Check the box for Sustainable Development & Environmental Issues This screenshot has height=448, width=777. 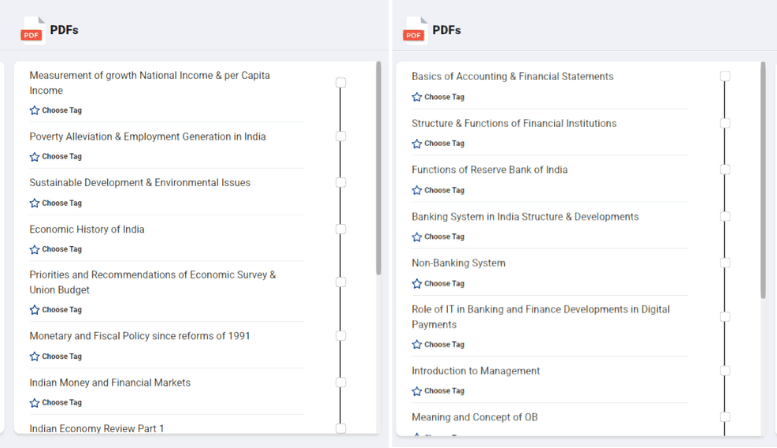click(x=341, y=183)
